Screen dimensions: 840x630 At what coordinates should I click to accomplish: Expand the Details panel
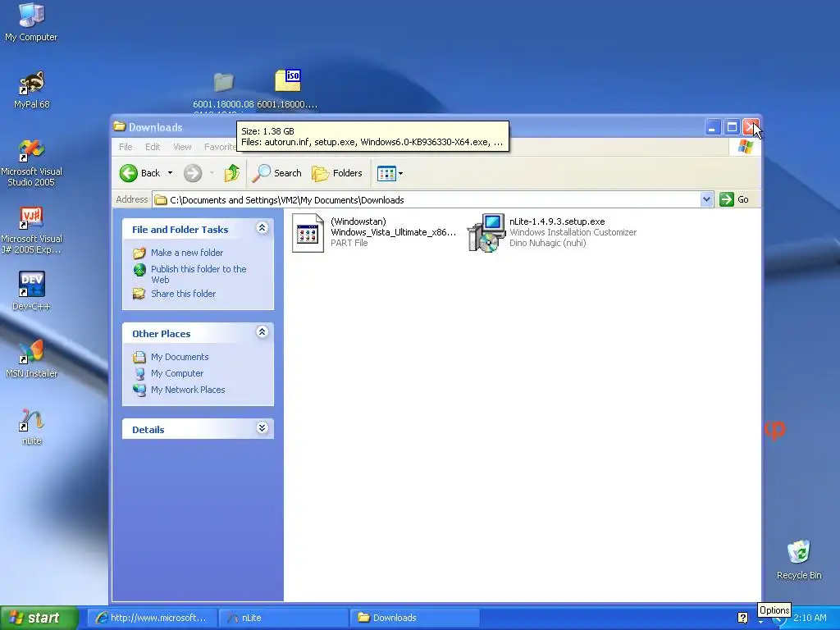point(262,427)
